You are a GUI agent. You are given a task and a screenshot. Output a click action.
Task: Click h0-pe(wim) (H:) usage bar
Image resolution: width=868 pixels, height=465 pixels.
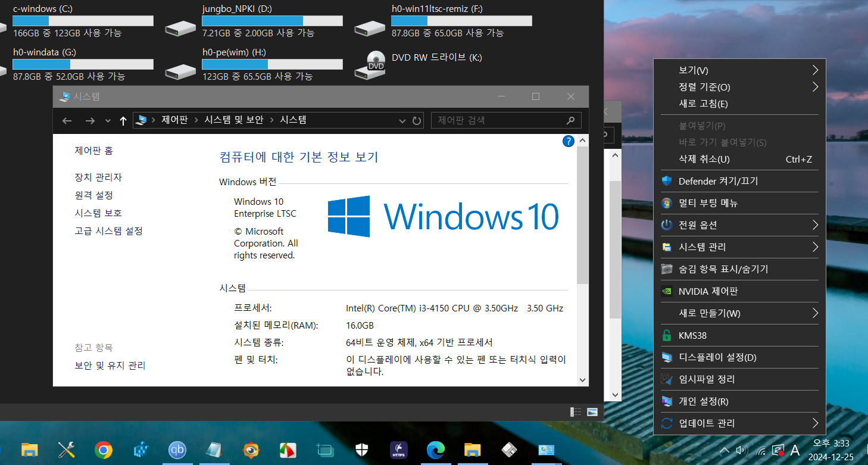click(273, 64)
